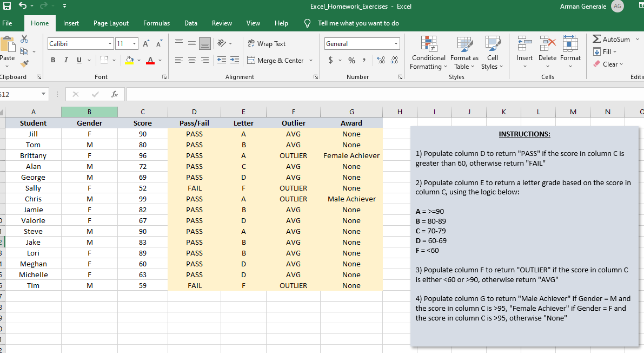Apply the Borders icon
This screenshot has width=644, height=353.
[x=104, y=60]
